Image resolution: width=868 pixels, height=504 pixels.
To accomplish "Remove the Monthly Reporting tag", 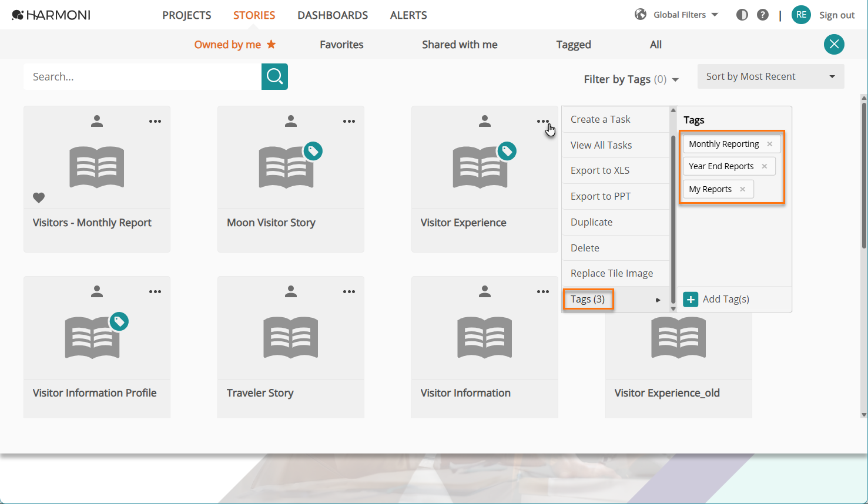I will pos(770,144).
